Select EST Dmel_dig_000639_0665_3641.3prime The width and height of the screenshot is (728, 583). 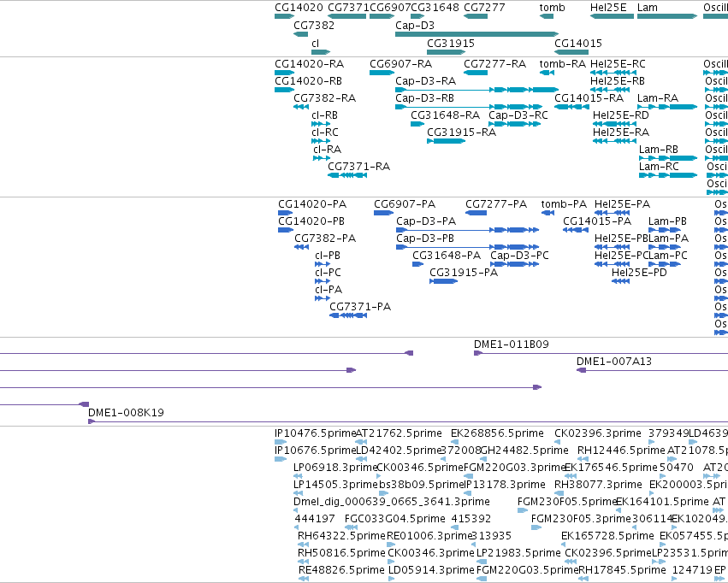point(392,502)
